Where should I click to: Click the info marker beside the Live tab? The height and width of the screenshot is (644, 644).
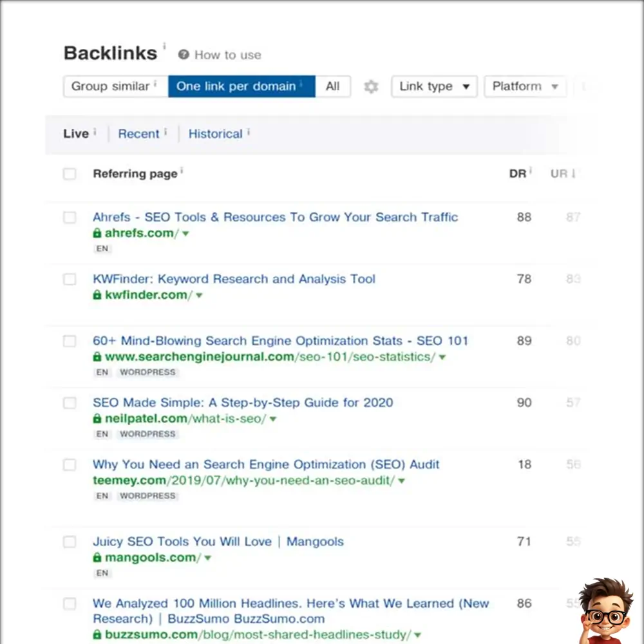(93, 129)
